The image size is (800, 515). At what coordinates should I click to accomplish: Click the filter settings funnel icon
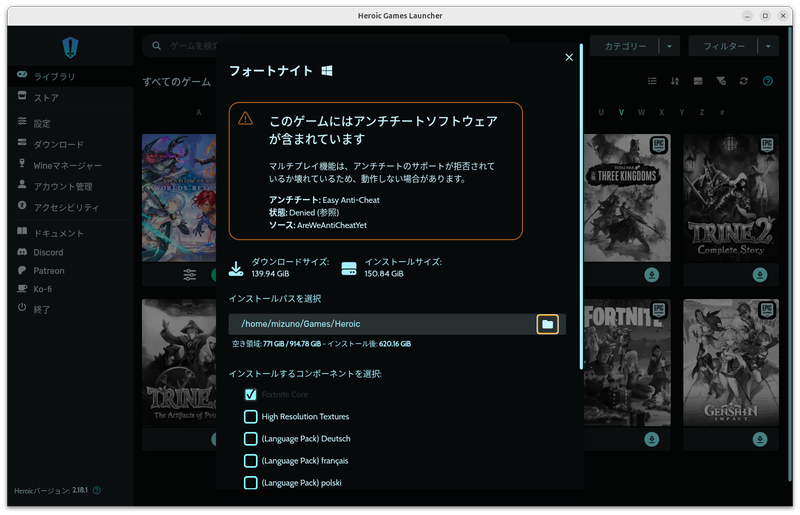[721, 81]
